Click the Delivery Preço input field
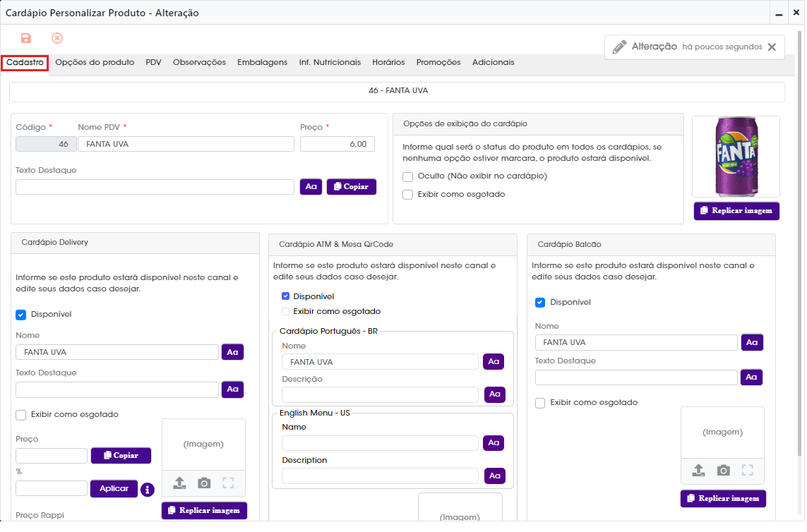Viewport: 807px width, 532px height. tap(52, 456)
